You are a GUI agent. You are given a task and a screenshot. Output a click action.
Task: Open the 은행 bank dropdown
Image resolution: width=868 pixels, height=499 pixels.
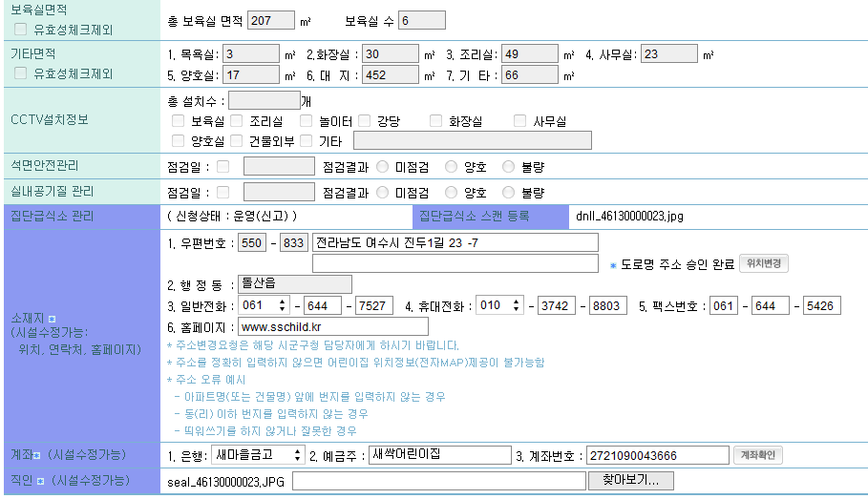click(x=258, y=455)
